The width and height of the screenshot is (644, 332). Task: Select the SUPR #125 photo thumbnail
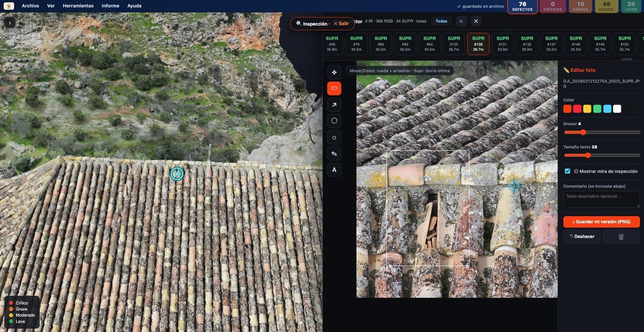pyautogui.click(x=454, y=44)
